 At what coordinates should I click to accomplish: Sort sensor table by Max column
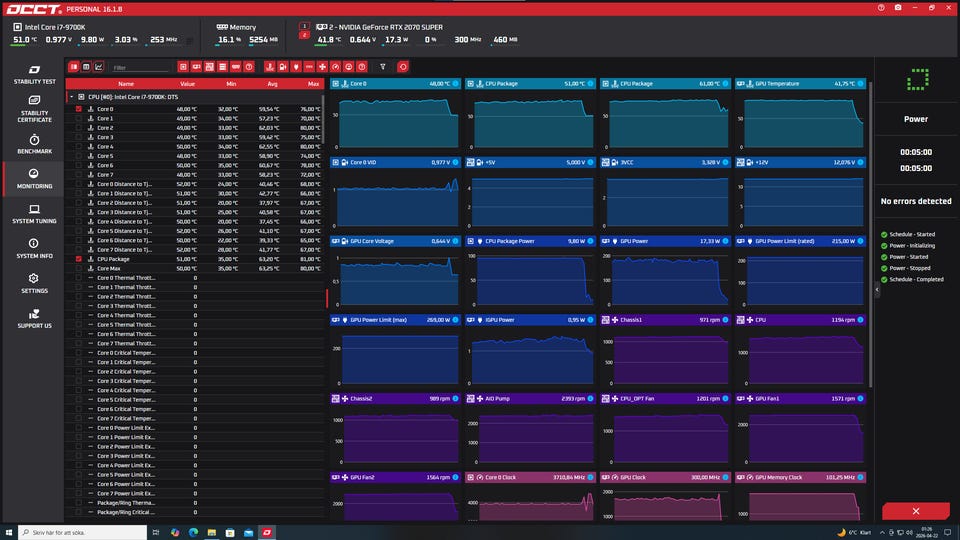(x=313, y=84)
